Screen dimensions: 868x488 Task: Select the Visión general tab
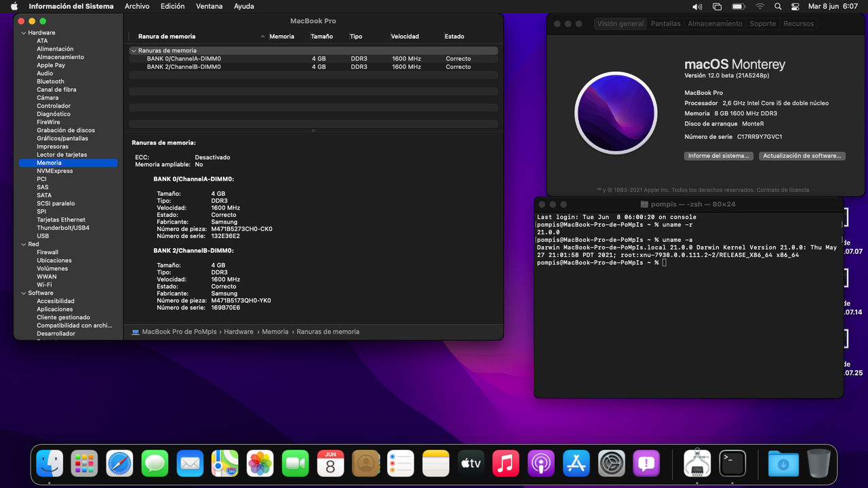point(620,24)
